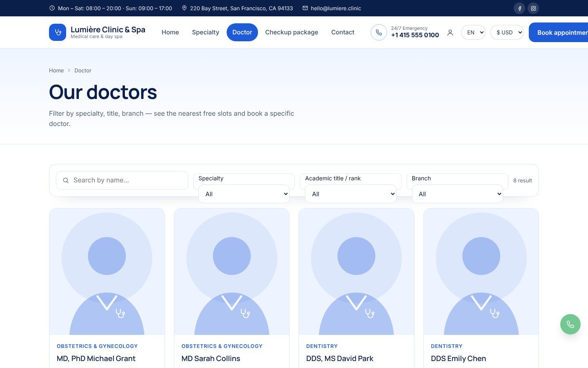
Task: Call the +1 415 555 0100 number link
Action: [x=415, y=35]
